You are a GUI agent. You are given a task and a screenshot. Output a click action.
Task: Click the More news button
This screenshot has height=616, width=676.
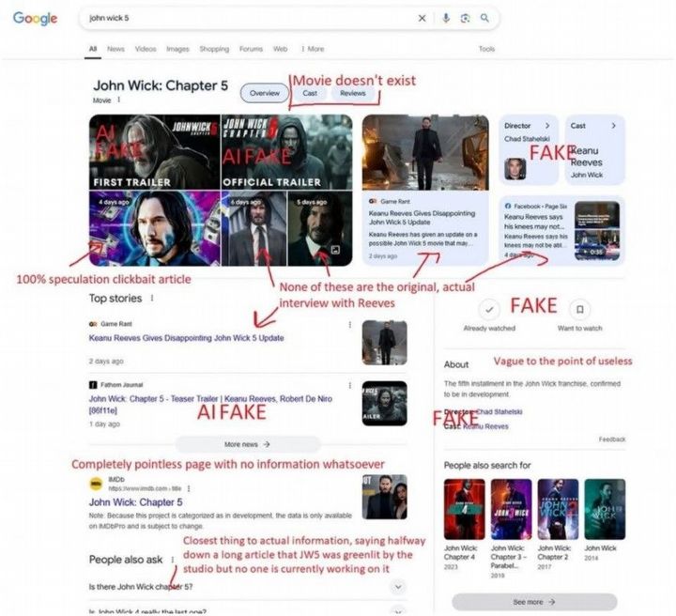[x=248, y=444]
